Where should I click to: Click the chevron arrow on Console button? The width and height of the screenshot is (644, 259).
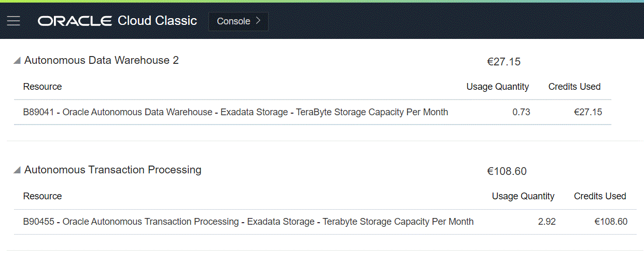[258, 21]
